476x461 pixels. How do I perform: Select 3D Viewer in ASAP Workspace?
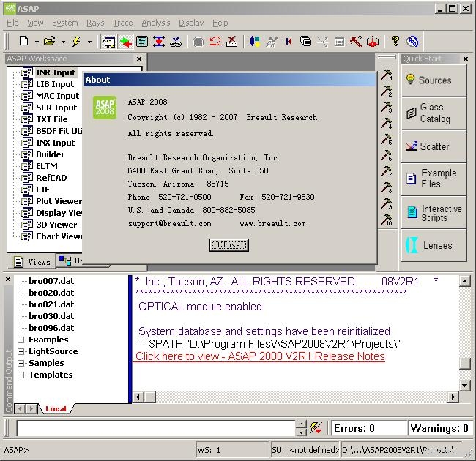point(56,225)
